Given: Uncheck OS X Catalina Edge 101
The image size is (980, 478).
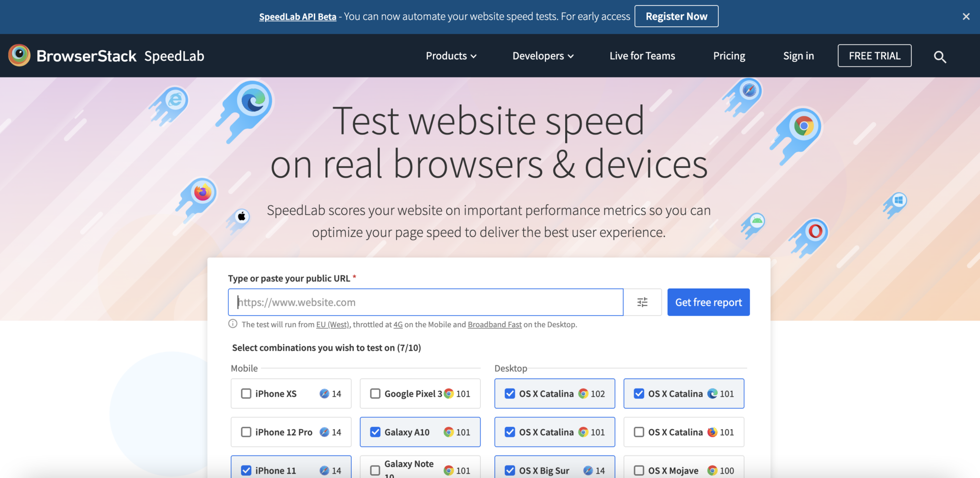Looking at the screenshot, I should pos(639,393).
